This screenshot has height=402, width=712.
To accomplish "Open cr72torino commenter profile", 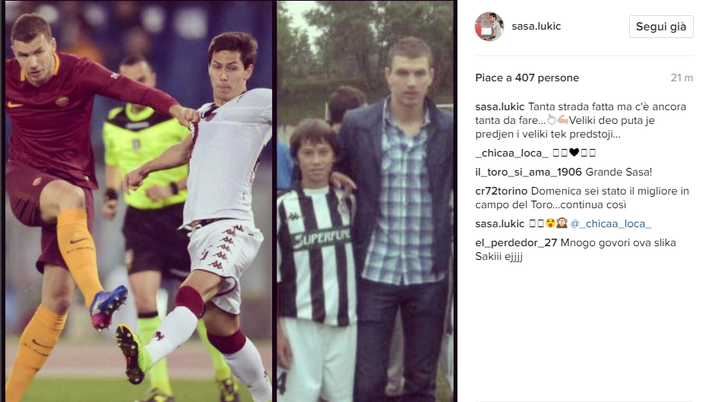I will tap(501, 191).
